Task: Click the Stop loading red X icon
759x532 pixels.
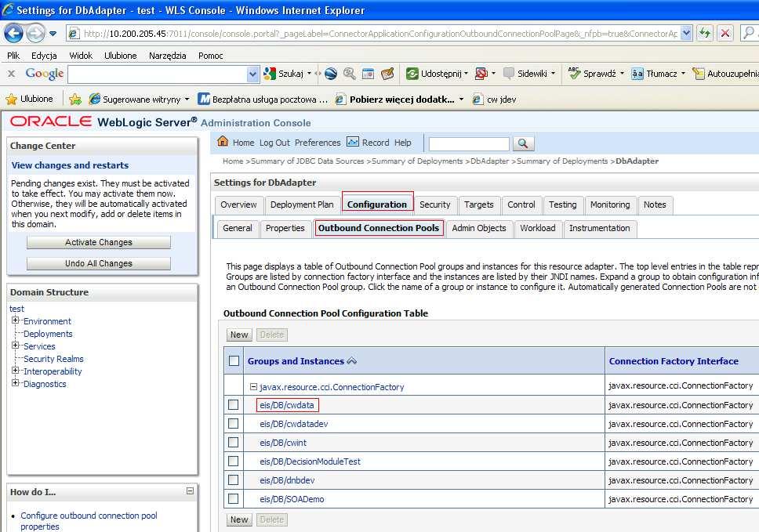Action: pyautogui.click(x=725, y=33)
